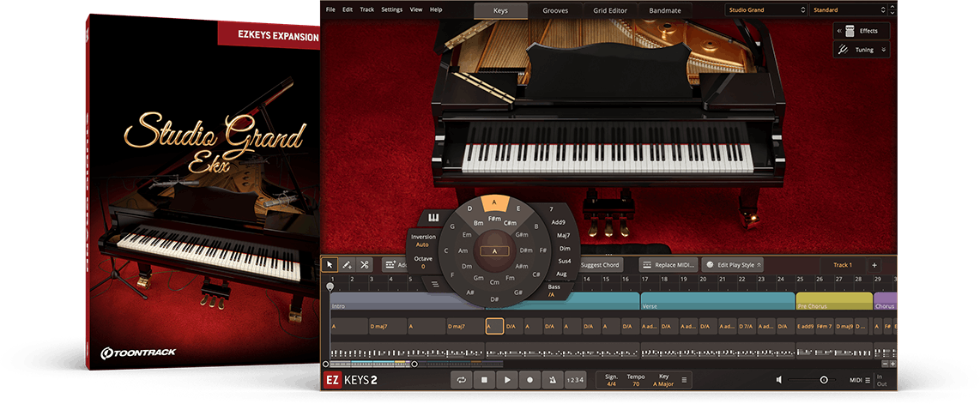Open the Help menu

point(436,9)
